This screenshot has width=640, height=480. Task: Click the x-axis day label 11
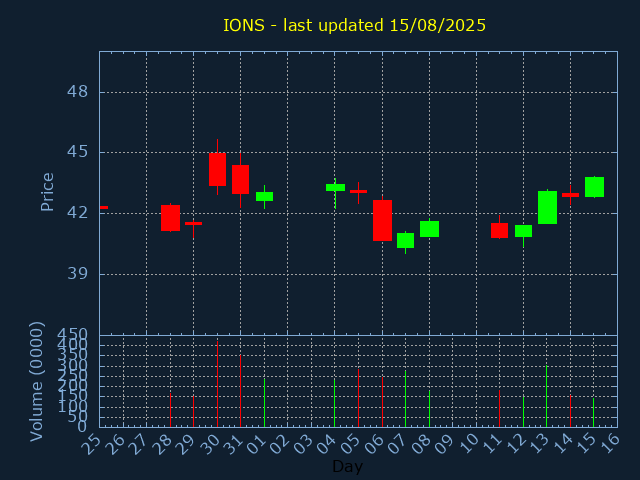click(x=492, y=444)
